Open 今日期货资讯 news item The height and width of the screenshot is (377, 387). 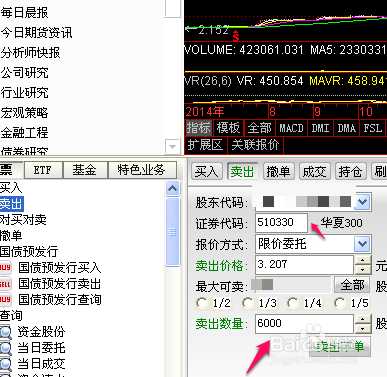36,33
